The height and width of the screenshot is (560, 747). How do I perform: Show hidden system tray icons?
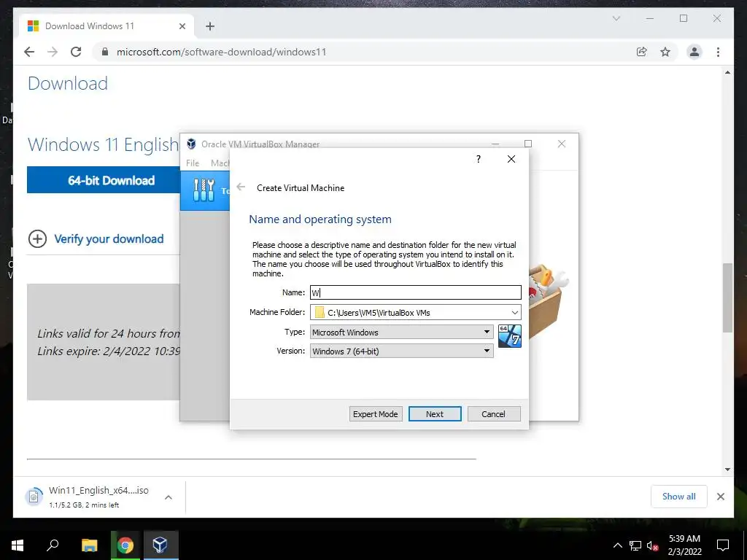point(617,545)
